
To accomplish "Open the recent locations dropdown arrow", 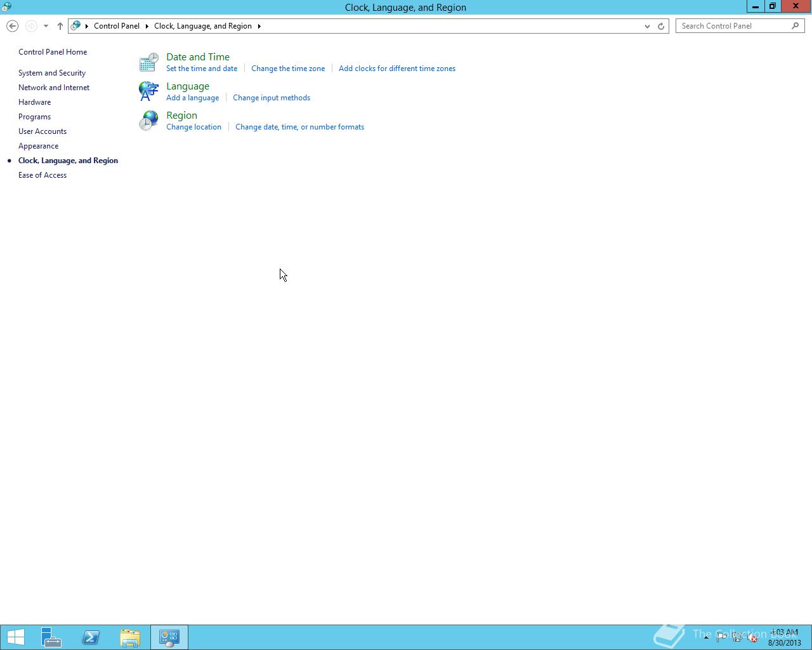I will coord(46,26).
